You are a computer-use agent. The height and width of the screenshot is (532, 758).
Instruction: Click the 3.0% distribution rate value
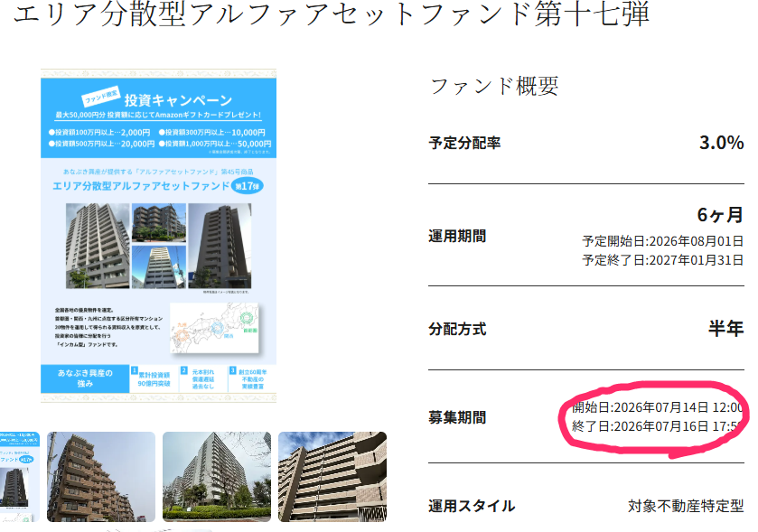pos(721,143)
